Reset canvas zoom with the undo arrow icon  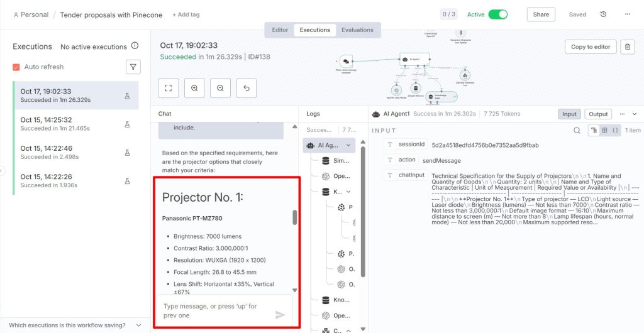click(x=246, y=89)
